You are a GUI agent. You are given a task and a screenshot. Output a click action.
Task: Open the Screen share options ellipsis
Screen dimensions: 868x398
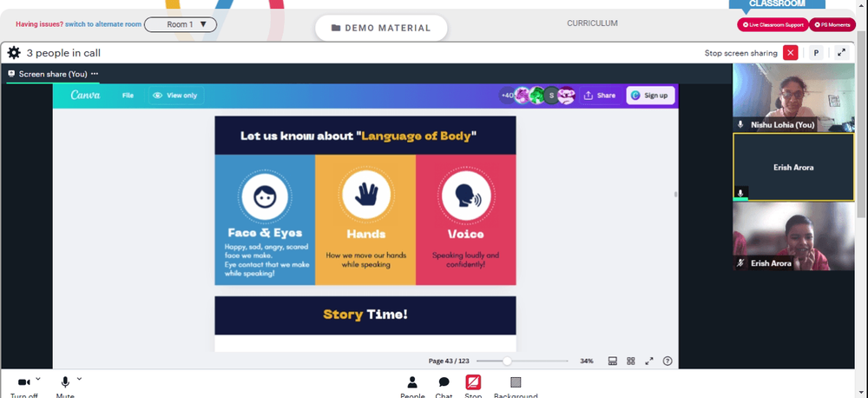95,74
